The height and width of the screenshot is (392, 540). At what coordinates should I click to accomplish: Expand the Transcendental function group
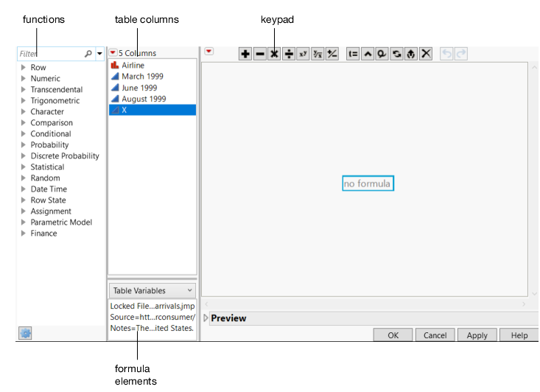point(24,89)
